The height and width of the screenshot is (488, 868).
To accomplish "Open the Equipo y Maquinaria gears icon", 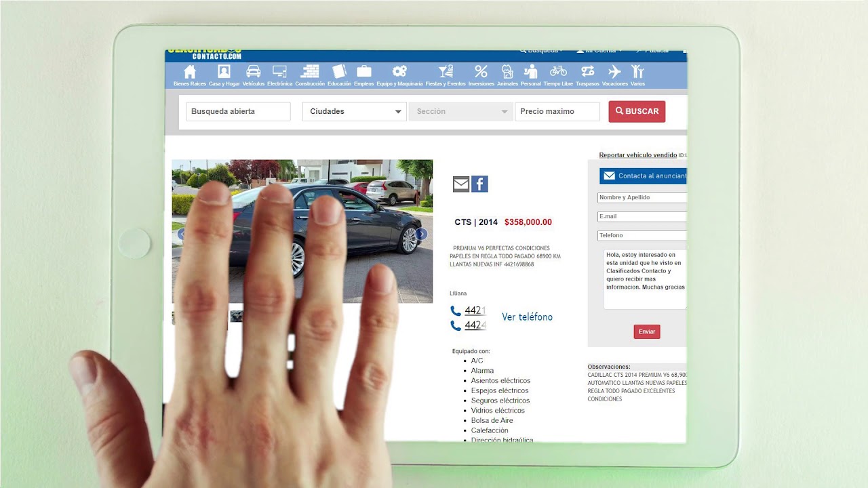I will [x=399, y=71].
